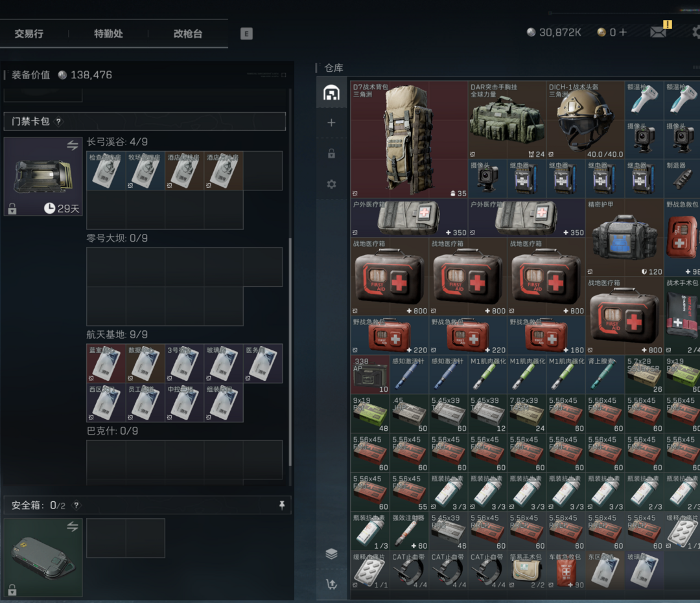The width and height of the screenshot is (700, 603).
Task: Open the 交易行 tab
Action: (x=29, y=34)
